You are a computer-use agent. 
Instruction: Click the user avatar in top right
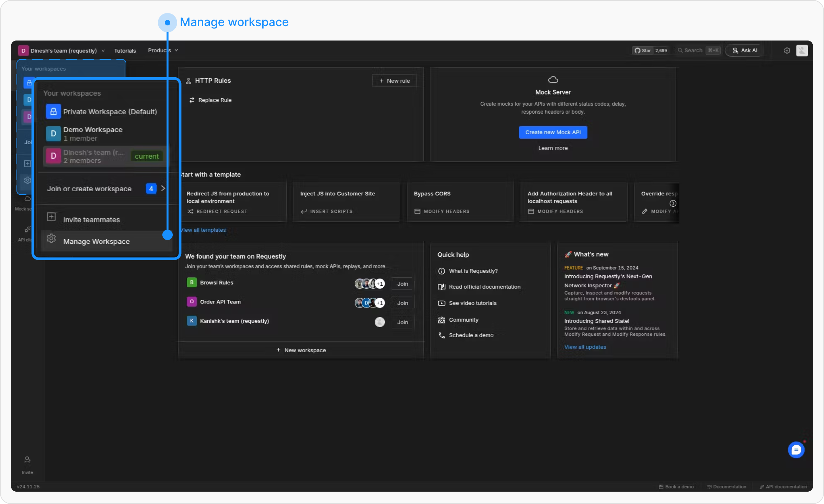pos(802,50)
